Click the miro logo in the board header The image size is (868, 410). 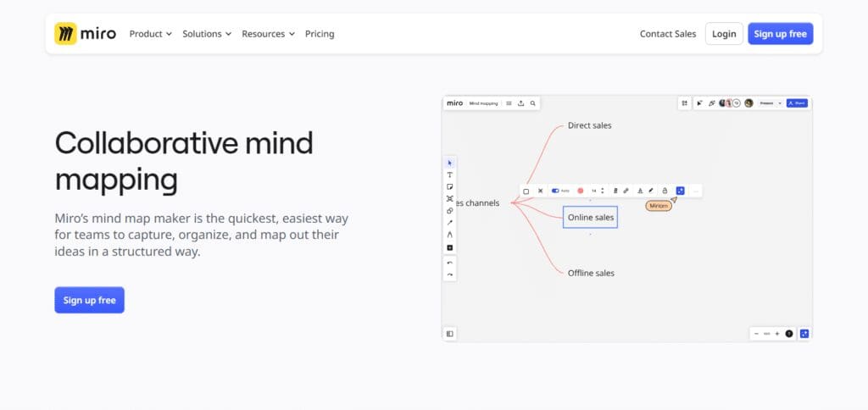coord(454,102)
